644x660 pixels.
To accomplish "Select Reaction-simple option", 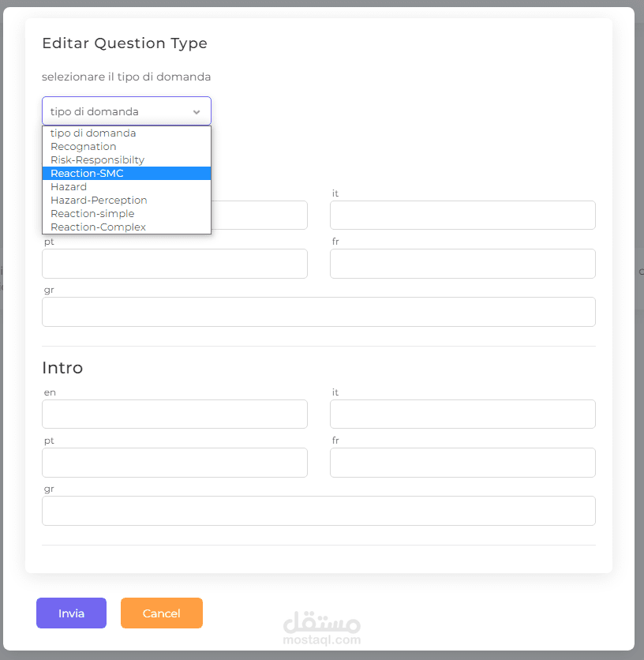I will click(92, 214).
